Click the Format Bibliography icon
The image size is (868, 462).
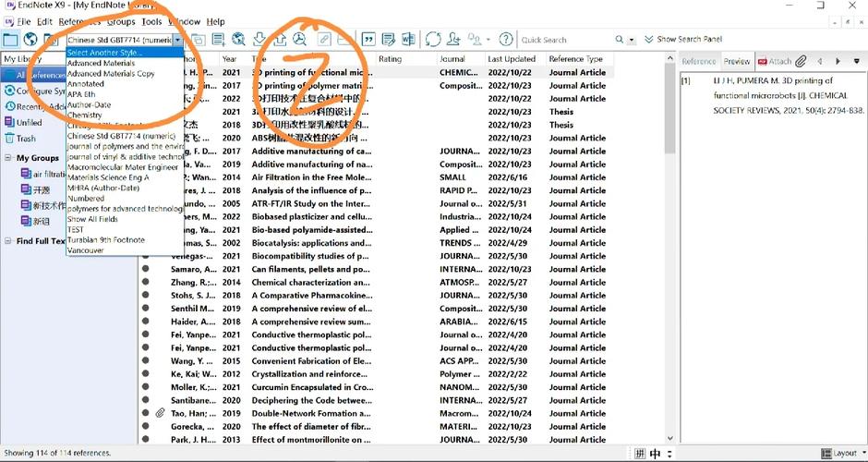tap(389, 40)
